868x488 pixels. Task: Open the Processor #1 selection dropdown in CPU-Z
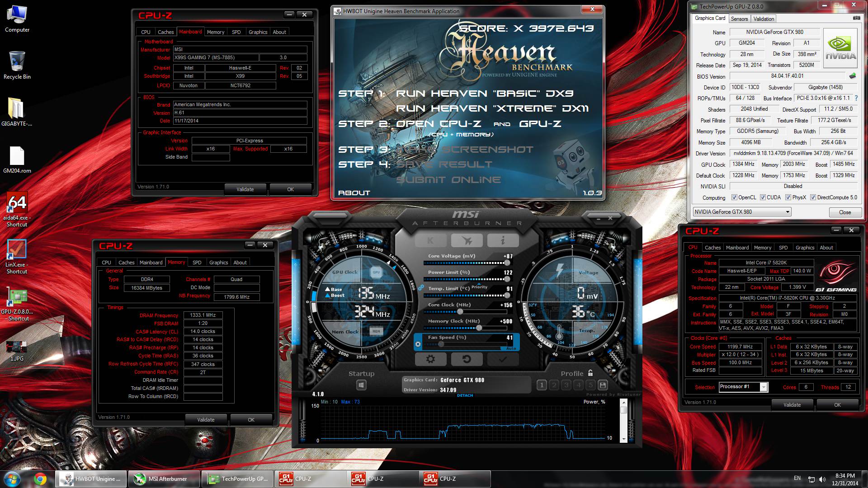[743, 387]
